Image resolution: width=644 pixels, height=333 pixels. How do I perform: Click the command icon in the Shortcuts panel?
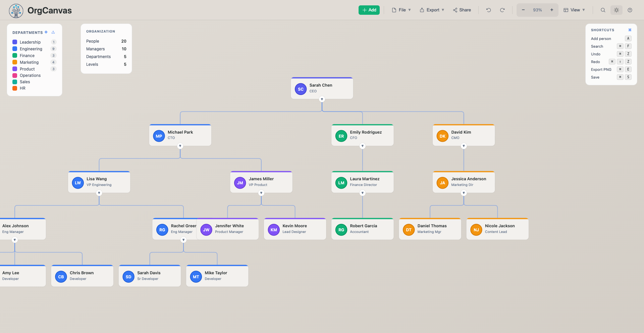[x=630, y=30]
